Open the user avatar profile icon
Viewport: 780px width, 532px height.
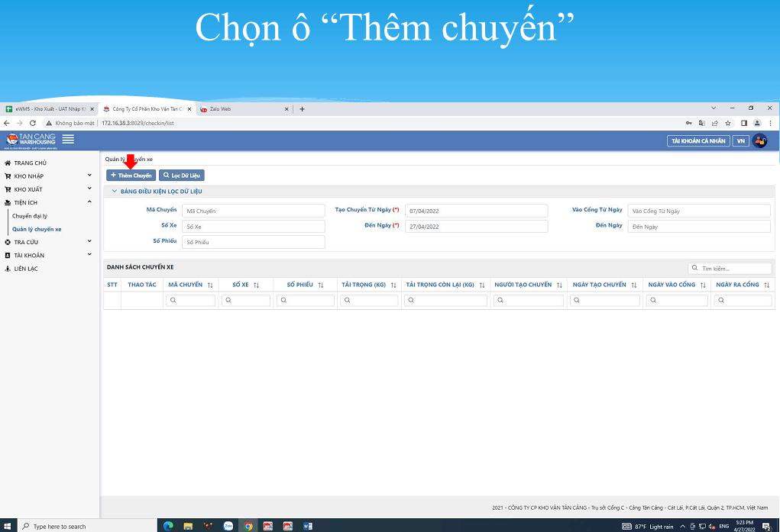coord(759,140)
